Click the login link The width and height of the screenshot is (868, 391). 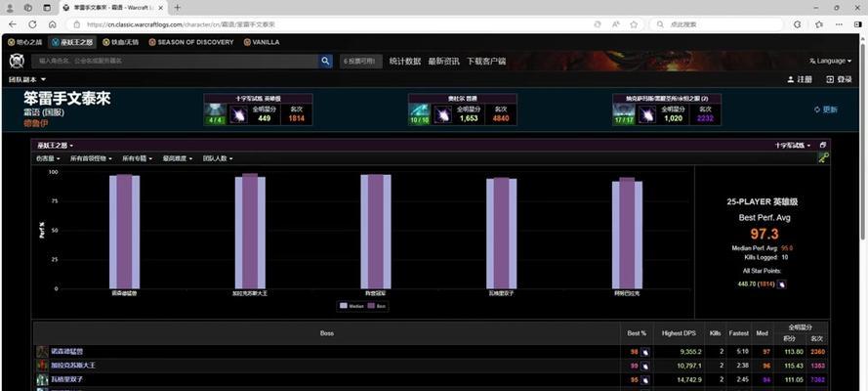(839, 80)
